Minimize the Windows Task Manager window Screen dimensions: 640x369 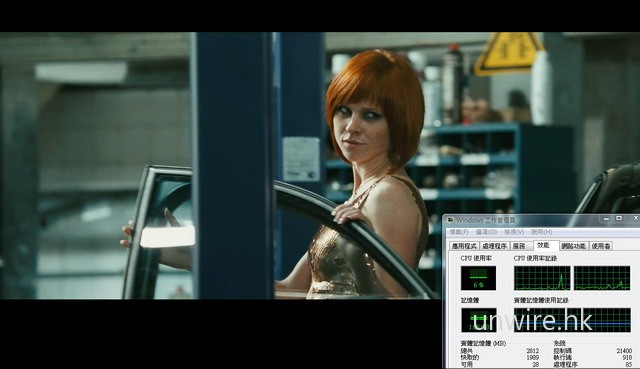pyautogui.click(x=607, y=219)
